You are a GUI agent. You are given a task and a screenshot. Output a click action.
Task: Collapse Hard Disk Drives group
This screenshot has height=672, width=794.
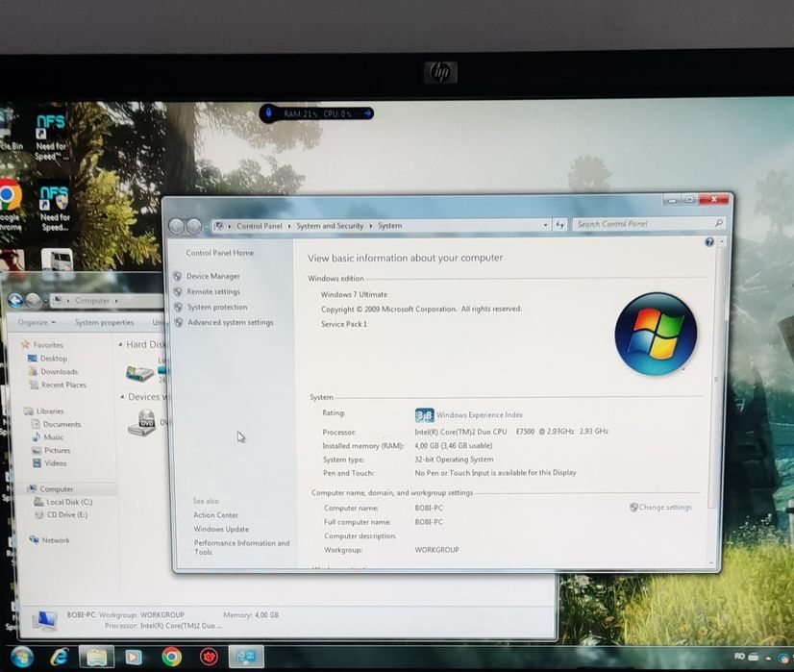click(120, 345)
